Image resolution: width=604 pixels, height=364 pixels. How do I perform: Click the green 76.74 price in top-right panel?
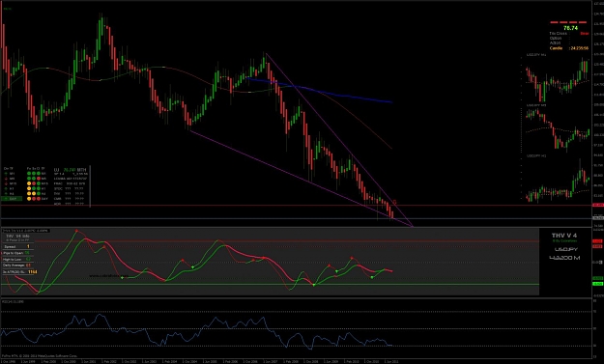click(x=571, y=28)
